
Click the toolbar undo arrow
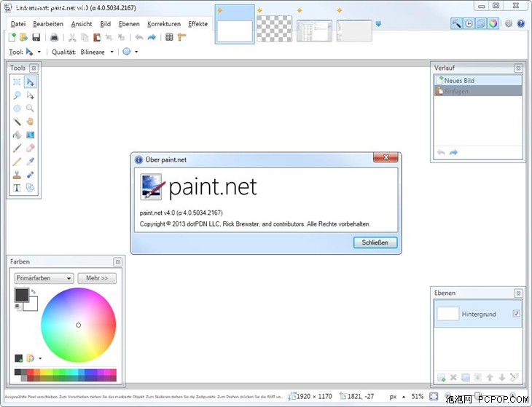point(139,37)
